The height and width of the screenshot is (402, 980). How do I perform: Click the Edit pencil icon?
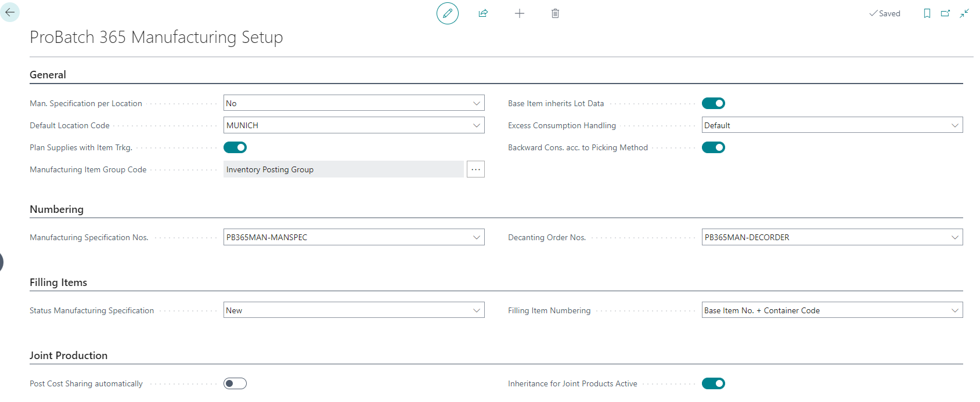(448, 13)
